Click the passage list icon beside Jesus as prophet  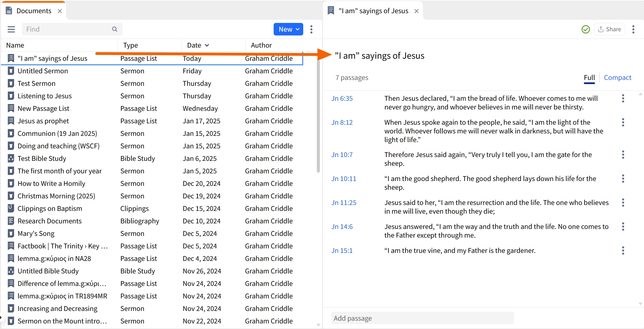[x=11, y=121]
